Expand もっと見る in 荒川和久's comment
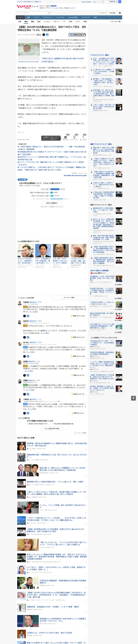 (30, 352)
